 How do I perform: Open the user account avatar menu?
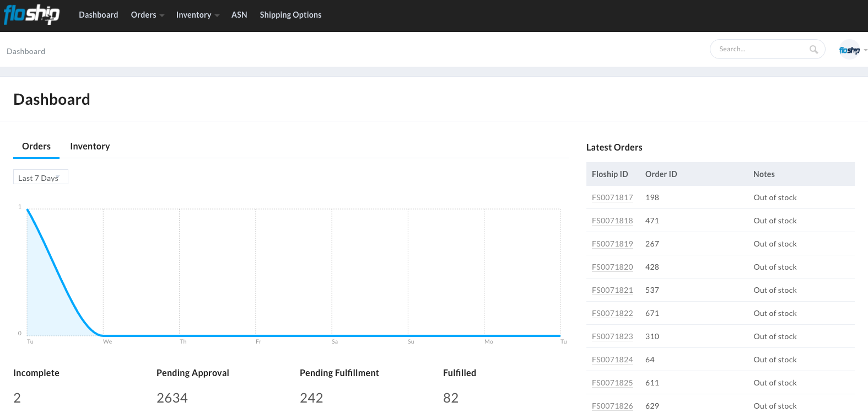[849, 50]
